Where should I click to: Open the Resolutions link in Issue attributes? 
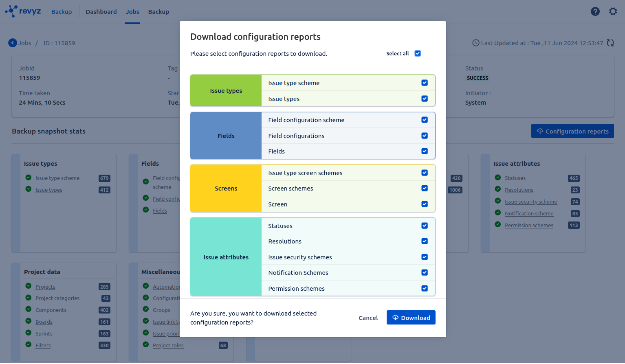tap(519, 190)
